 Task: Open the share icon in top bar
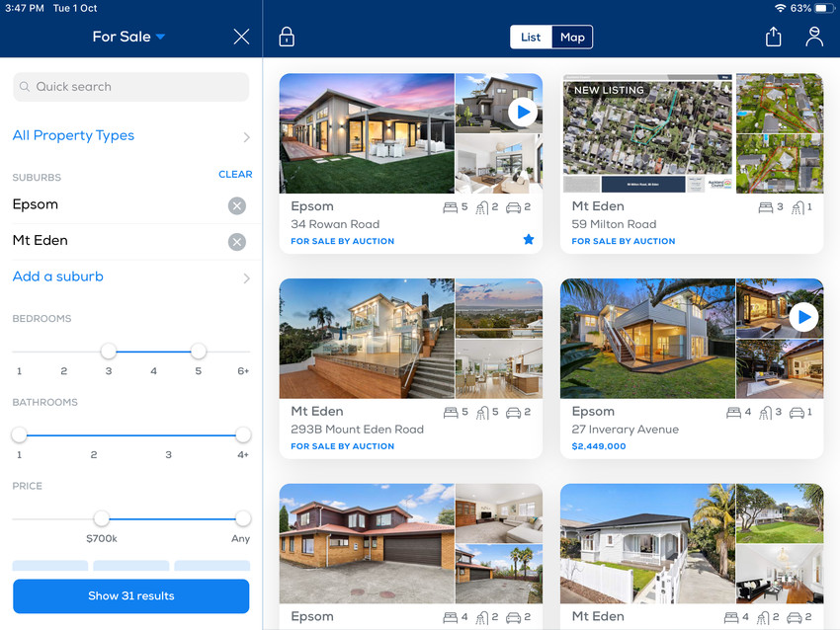[773, 37]
